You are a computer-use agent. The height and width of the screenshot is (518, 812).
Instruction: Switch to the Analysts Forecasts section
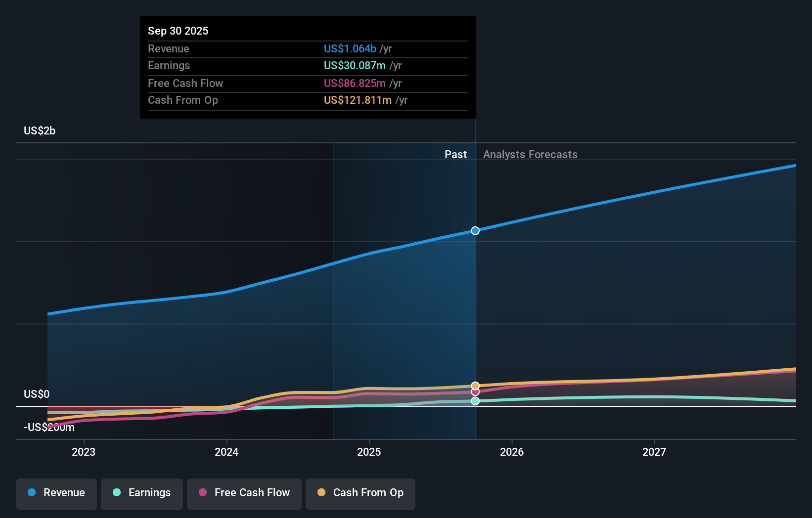coord(530,154)
